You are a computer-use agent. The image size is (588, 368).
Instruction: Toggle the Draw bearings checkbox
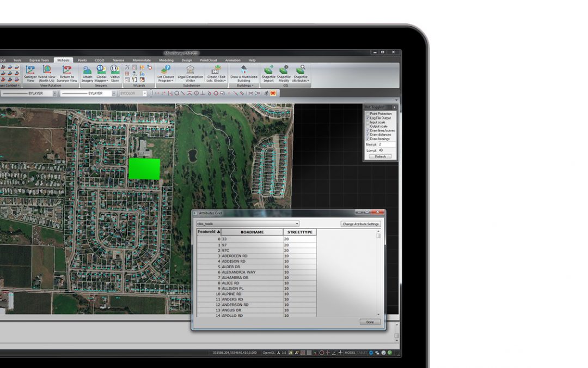point(367,138)
